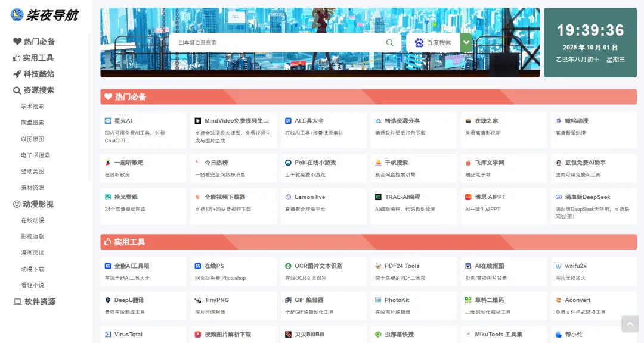644x343 pixels.
Task: Click the DeepL翻译 card icon
Action: [x=107, y=300]
